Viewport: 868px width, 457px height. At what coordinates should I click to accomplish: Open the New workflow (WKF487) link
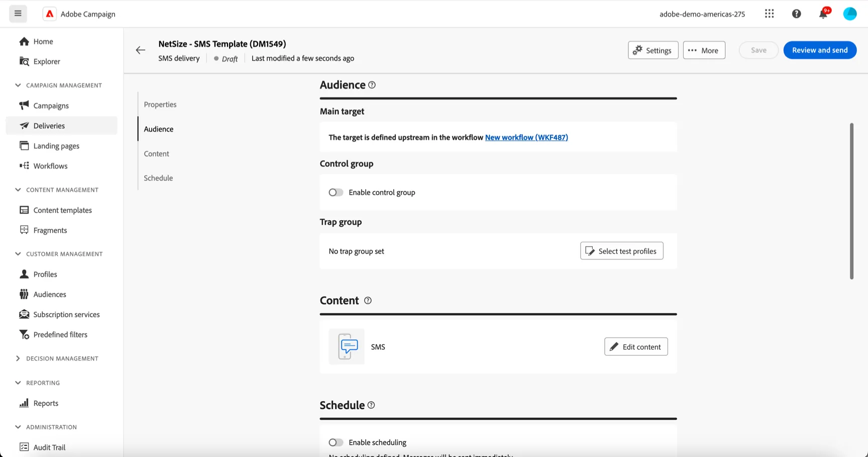click(526, 137)
